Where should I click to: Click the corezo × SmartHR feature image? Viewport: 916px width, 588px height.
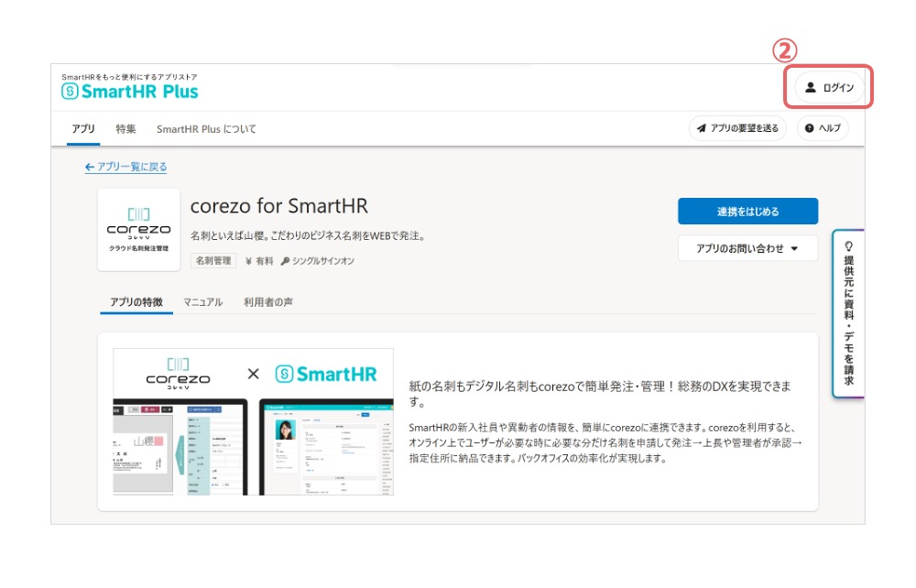(x=253, y=421)
